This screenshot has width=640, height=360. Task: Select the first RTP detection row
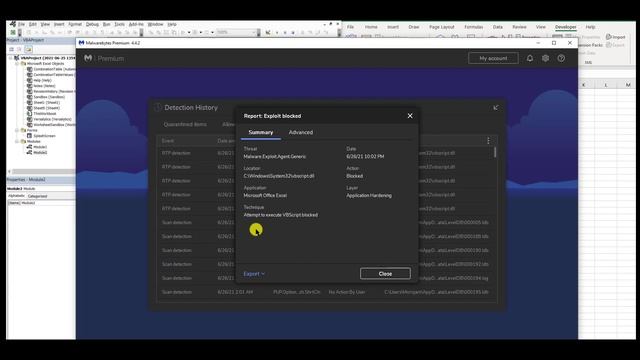327,153
